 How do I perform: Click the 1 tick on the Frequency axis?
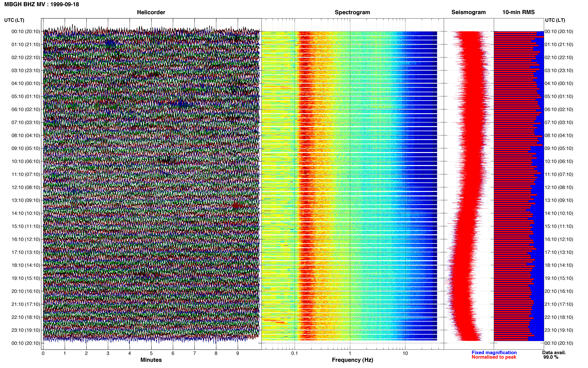(x=350, y=353)
